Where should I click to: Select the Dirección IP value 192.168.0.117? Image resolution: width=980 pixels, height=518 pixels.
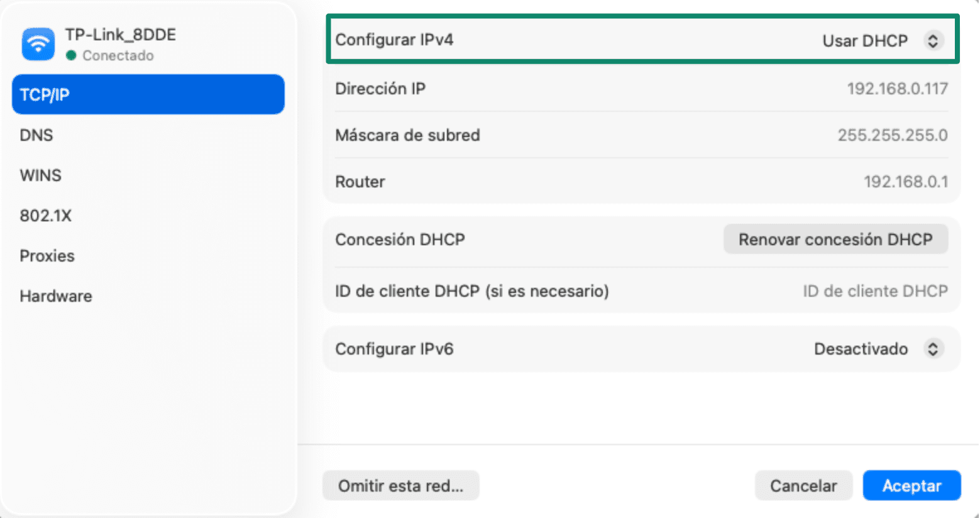coord(897,89)
